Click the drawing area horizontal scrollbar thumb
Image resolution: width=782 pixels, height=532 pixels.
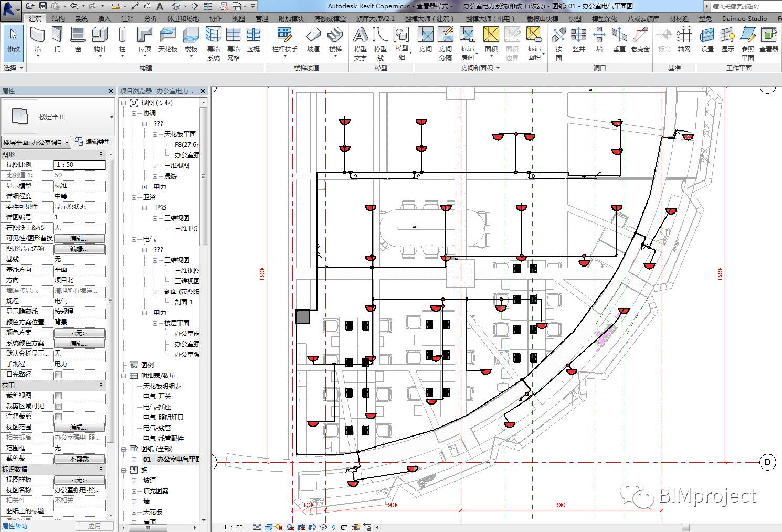point(685,527)
